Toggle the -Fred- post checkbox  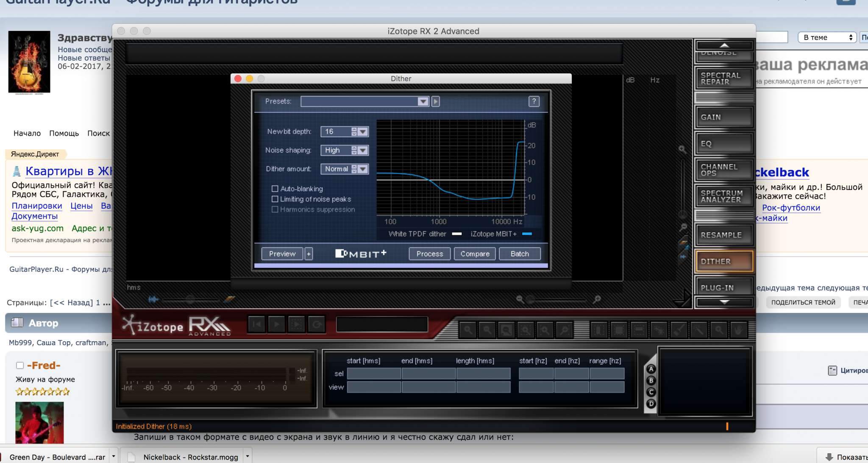pyautogui.click(x=19, y=365)
